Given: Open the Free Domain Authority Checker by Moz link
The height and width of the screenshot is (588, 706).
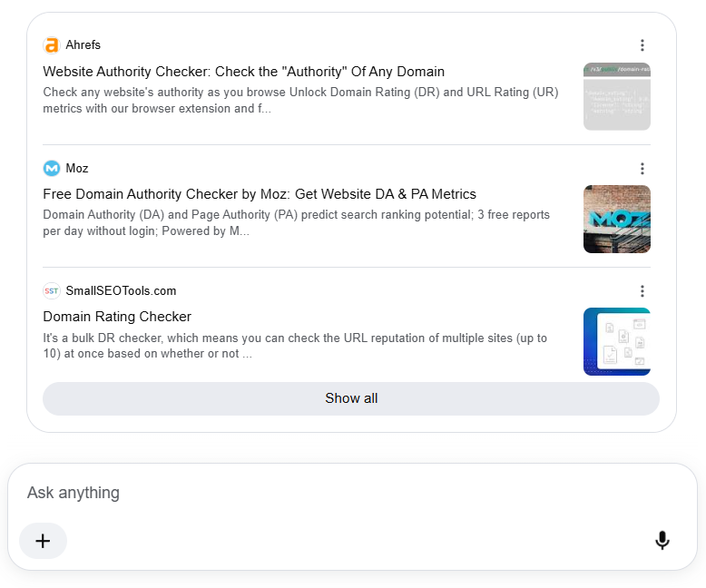Looking at the screenshot, I should pos(260,194).
